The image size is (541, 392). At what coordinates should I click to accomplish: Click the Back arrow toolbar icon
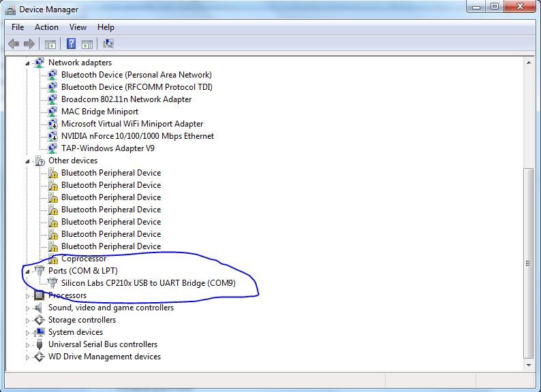tap(14, 44)
